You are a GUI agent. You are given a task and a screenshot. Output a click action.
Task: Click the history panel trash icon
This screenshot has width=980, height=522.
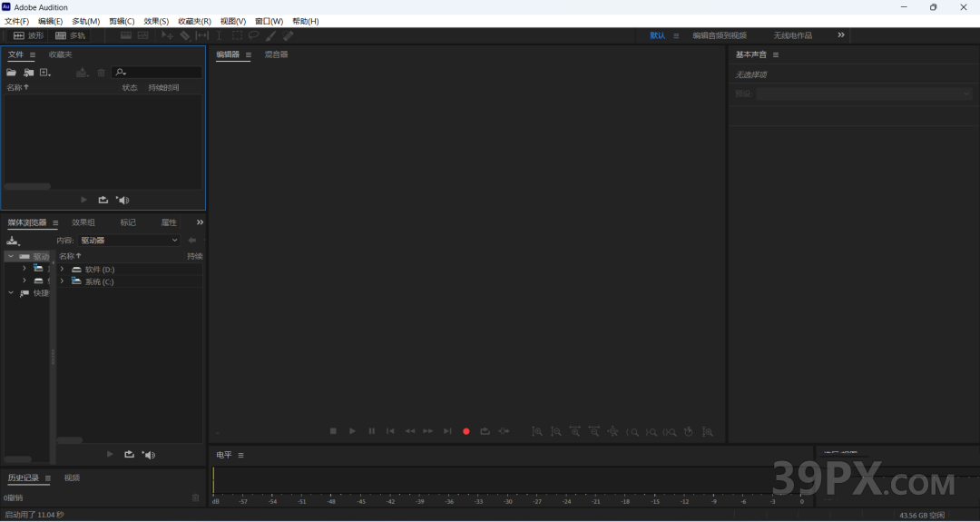[x=196, y=497]
